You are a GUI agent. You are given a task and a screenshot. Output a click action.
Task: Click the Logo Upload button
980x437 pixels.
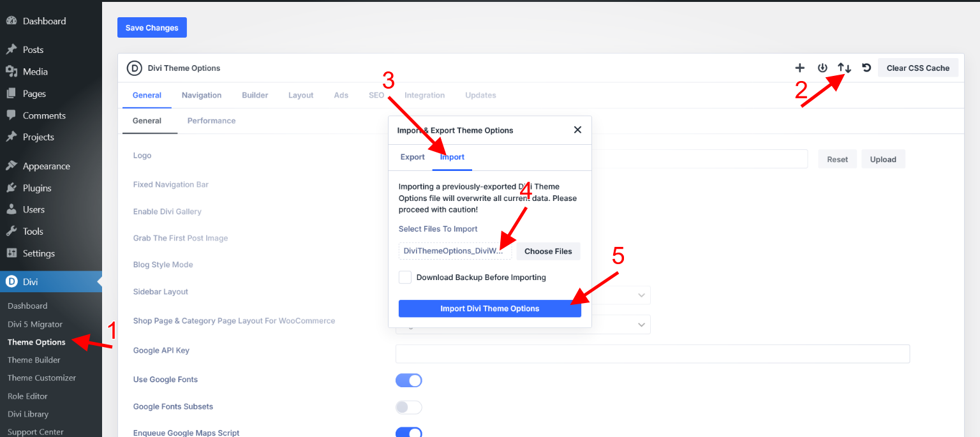(883, 159)
